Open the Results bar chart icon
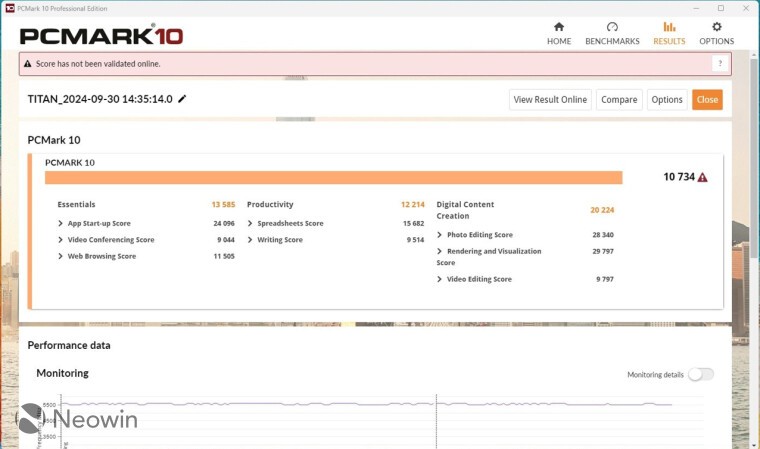This screenshot has height=449, width=760. coord(669,27)
